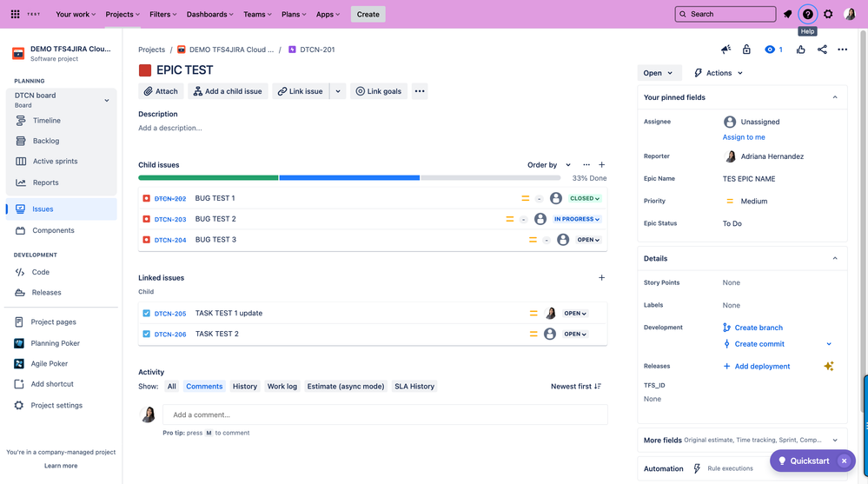The height and width of the screenshot is (484, 868).
Task: Open the Teams menu
Action: point(257,15)
